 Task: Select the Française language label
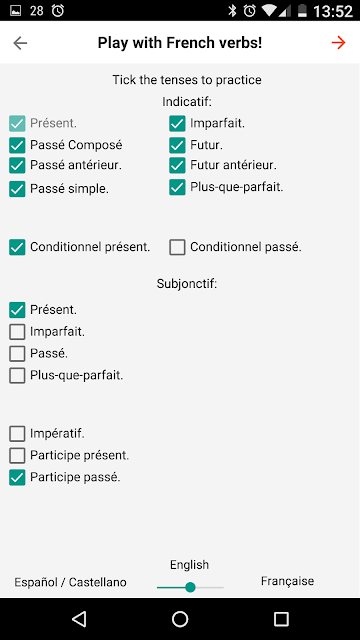coord(287,581)
